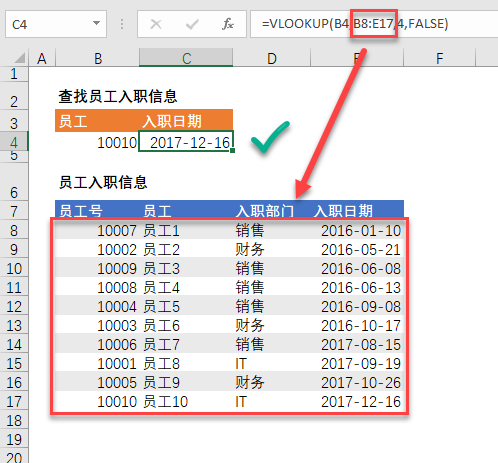This screenshot has width=498, height=463.
Task: Select the 财务 cell in 员工2 row
Action: pyautogui.click(x=272, y=249)
